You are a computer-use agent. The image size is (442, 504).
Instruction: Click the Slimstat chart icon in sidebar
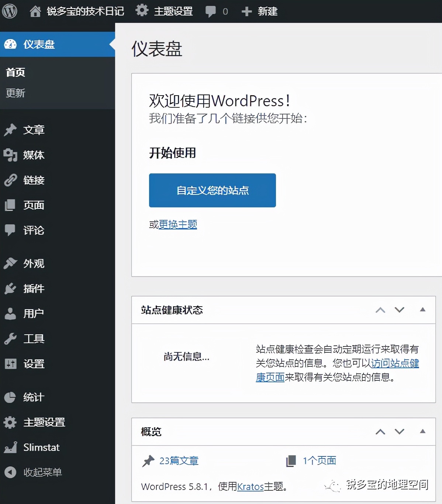[x=10, y=447]
